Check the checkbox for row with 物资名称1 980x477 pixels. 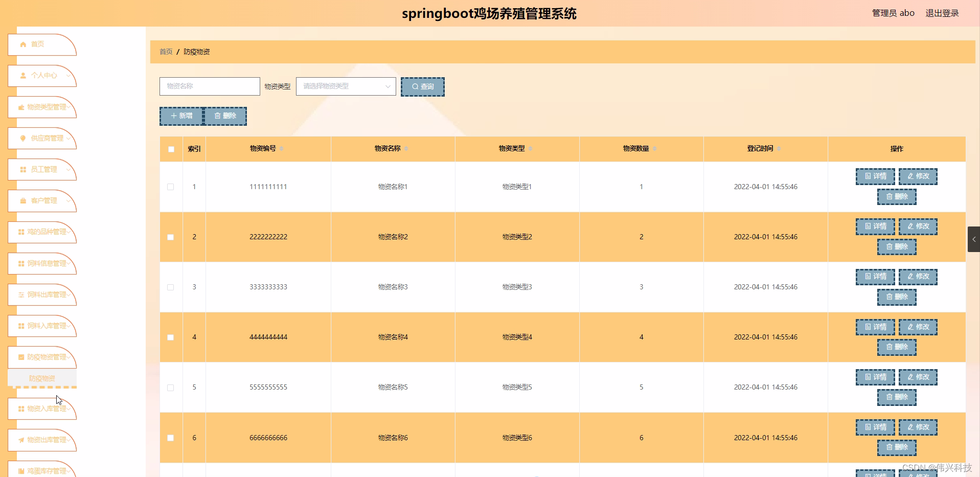(171, 187)
